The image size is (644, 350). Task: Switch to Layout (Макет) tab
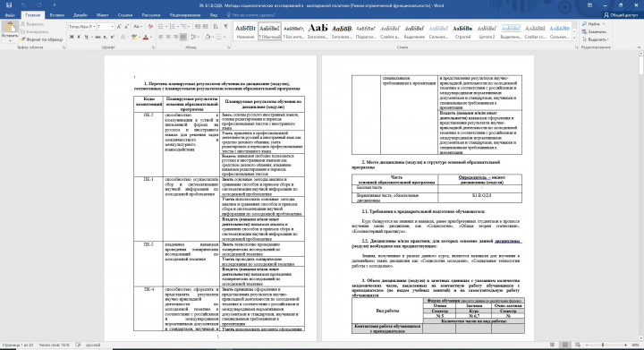(x=102, y=15)
